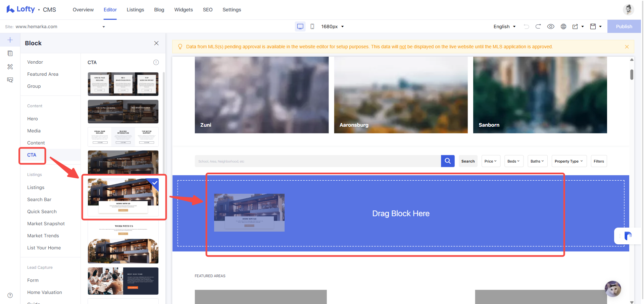The width and height of the screenshot is (644, 304).
Task: Click the redo arrow
Action: [538, 26]
